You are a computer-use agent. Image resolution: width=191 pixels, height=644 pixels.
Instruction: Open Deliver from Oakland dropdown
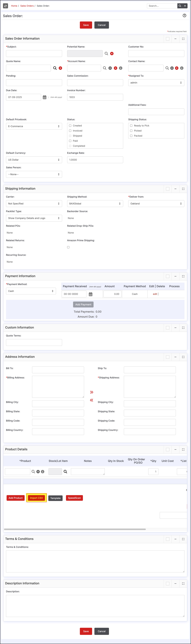point(156,204)
